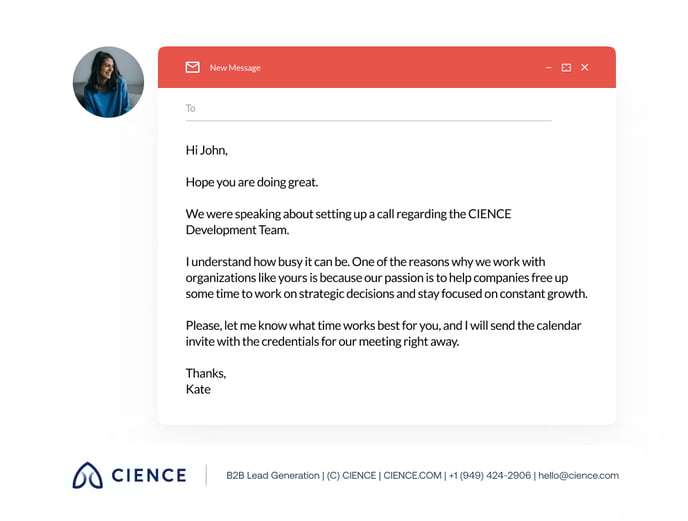Close the New Message window
688x521 pixels.
point(584,67)
